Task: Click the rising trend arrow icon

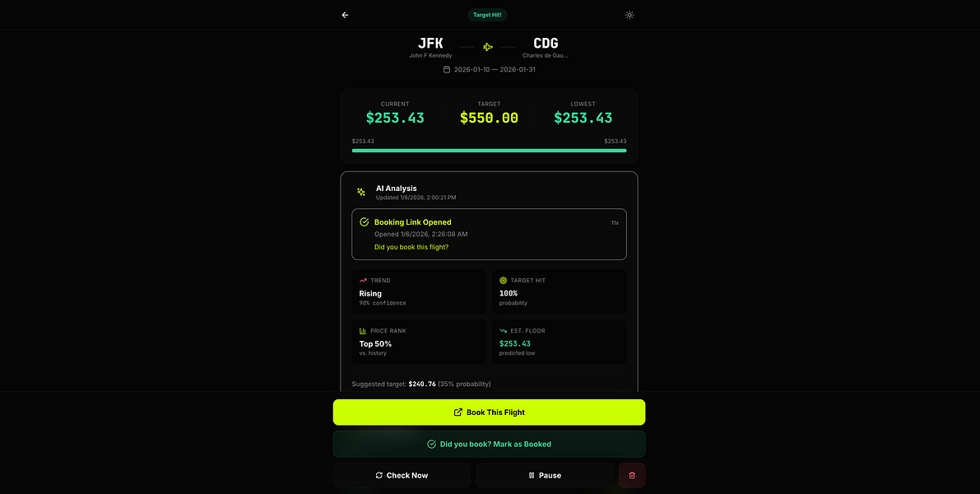Action: tap(363, 281)
